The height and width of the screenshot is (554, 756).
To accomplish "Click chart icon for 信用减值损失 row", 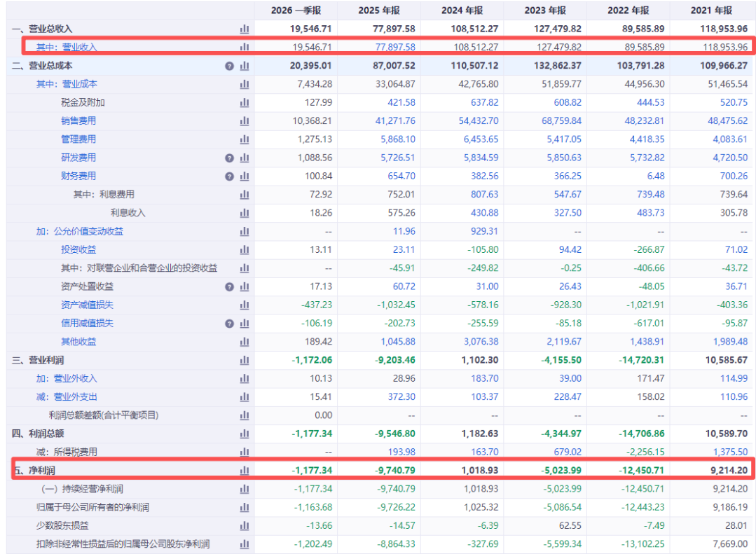I will click(245, 323).
